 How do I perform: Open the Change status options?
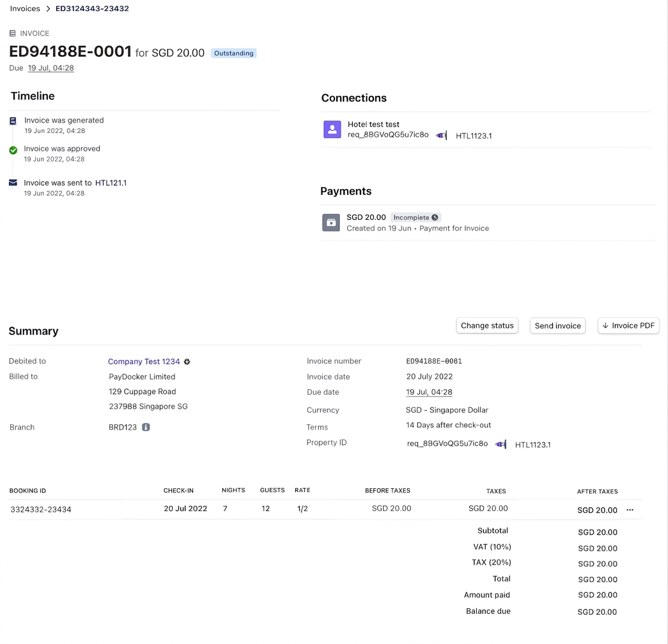tap(487, 326)
